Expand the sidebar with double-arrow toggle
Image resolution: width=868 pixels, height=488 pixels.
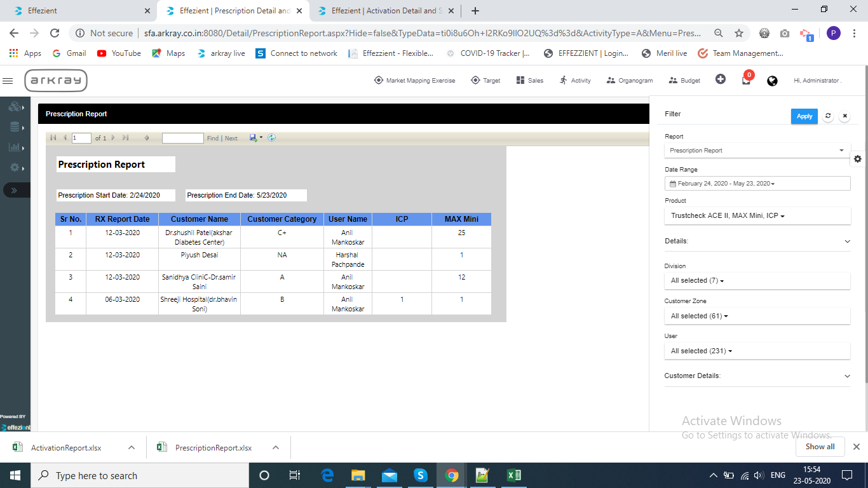pyautogui.click(x=15, y=190)
